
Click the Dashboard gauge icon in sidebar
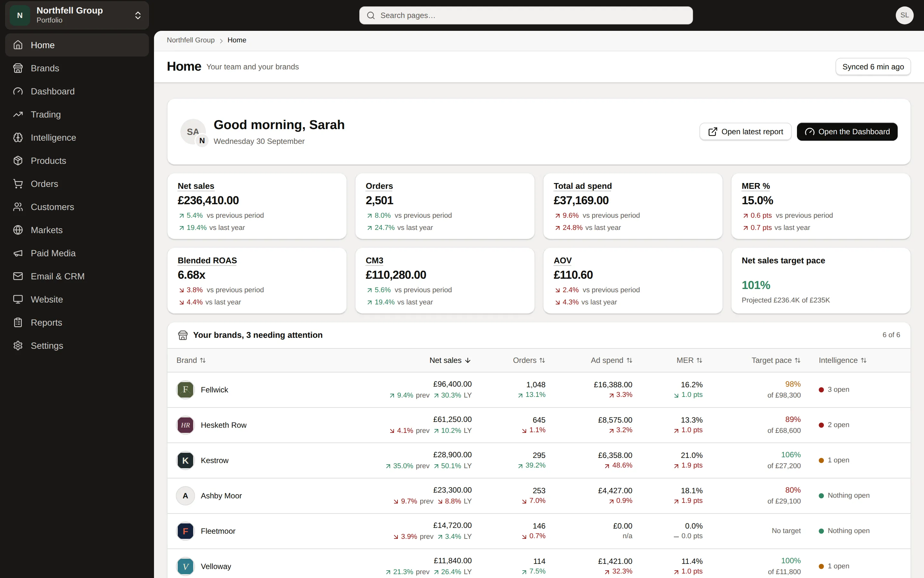(18, 92)
